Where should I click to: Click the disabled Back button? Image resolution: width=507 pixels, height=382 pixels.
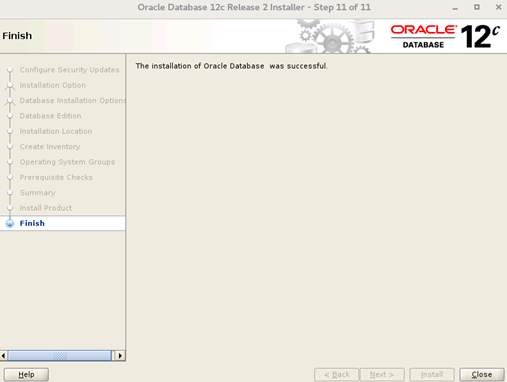click(336, 375)
